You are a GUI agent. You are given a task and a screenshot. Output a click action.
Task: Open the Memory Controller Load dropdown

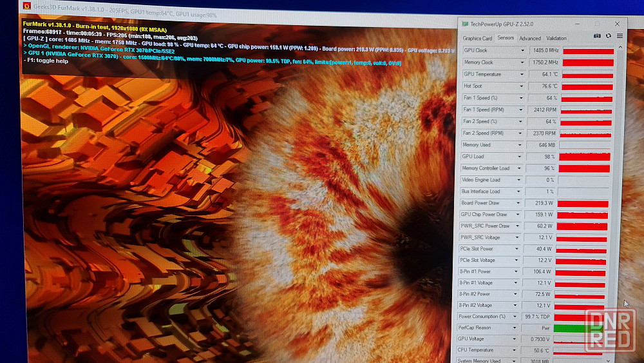coord(518,168)
